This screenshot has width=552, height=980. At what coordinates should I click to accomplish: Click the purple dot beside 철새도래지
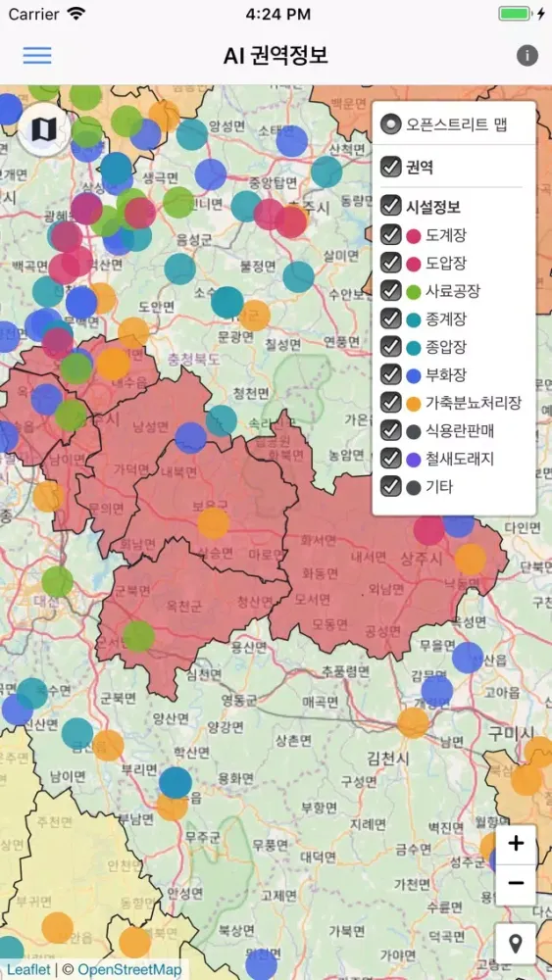coord(413,460)
